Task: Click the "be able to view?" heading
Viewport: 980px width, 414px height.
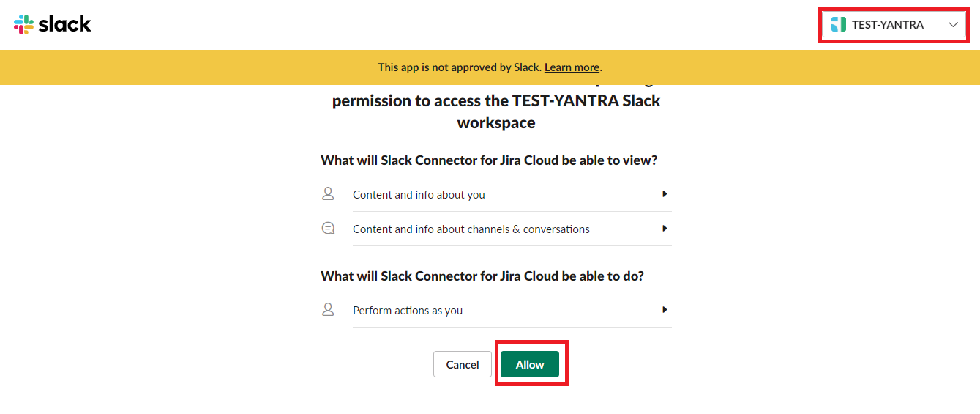Action: [x=489, y=160]
